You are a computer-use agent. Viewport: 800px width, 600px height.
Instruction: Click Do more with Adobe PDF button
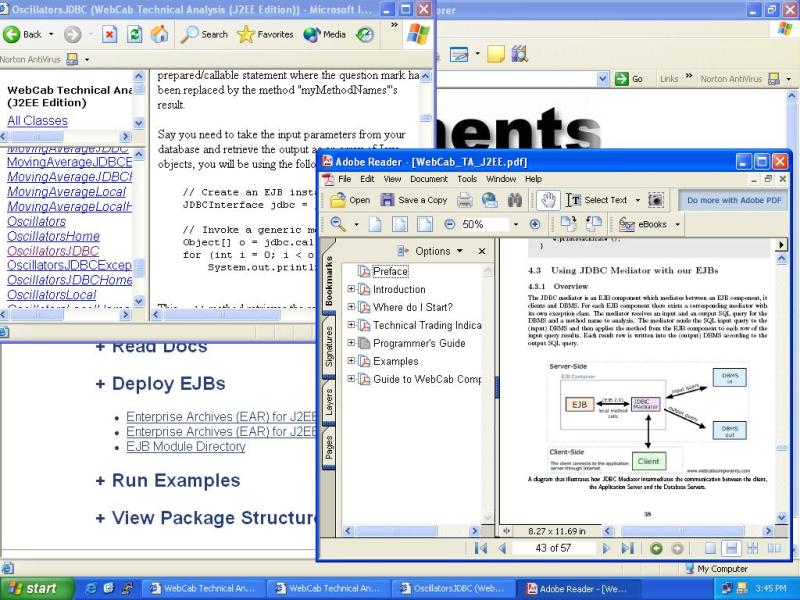click(x=734, y=201)
